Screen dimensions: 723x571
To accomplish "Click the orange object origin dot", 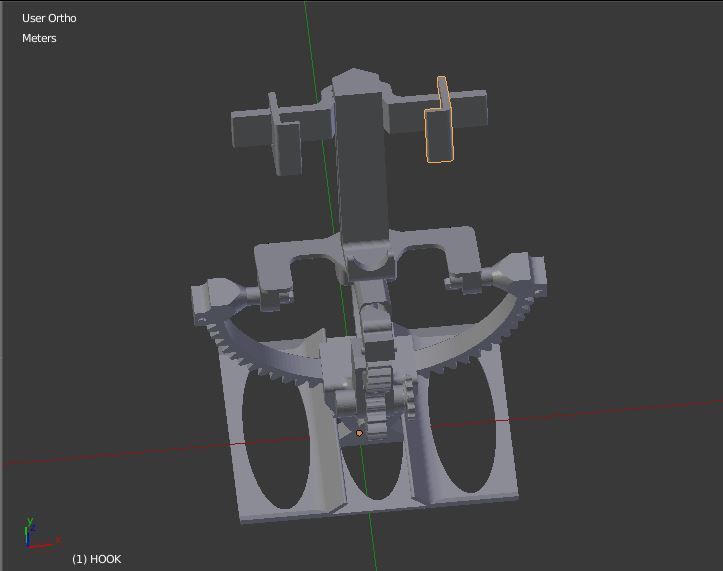I will (359, 433).
